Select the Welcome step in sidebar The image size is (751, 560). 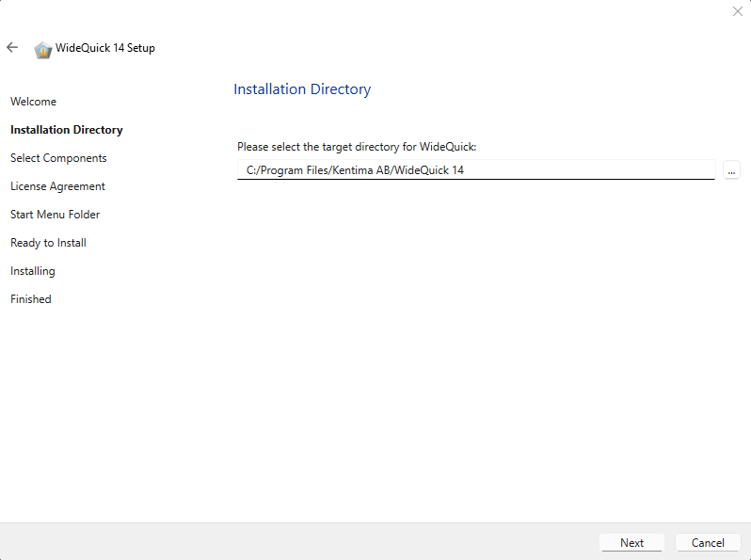[x=34, y=102]
